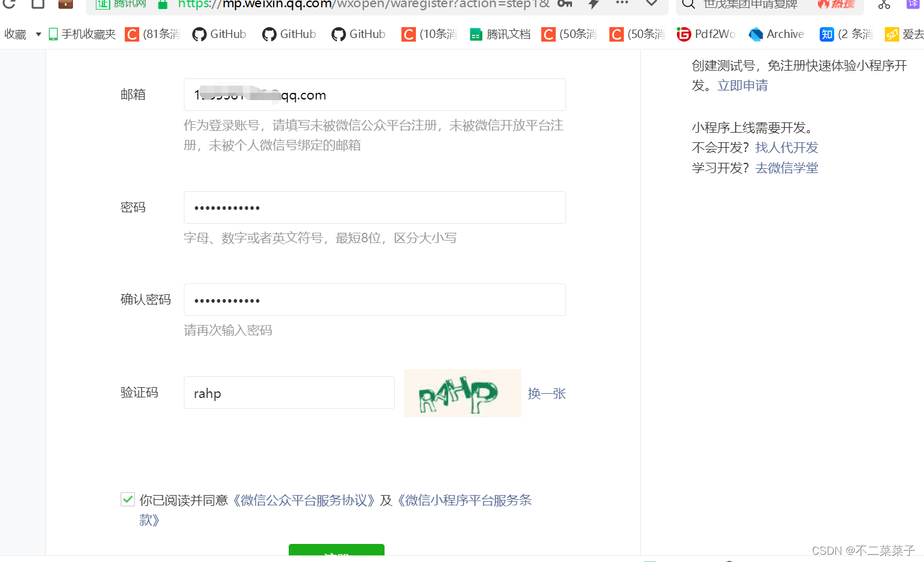Open the Archive bookmark
Screen dimensions: 924x562
[x=776, y=34]
